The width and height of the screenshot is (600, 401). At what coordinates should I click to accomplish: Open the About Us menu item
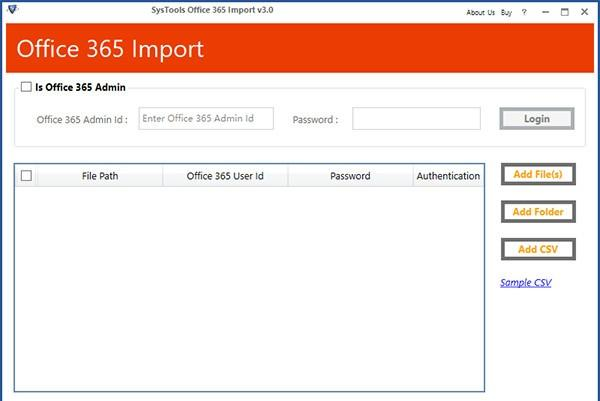(x=480, y=12)
